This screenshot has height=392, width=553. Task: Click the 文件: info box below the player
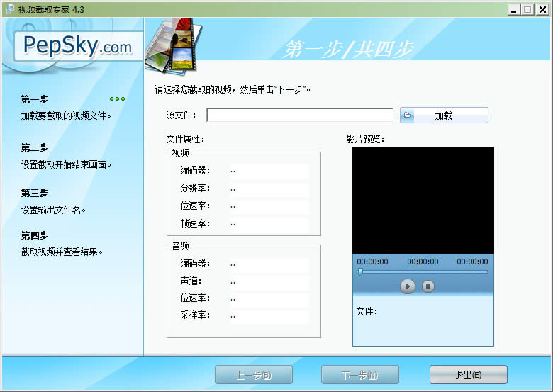click(x=423, y=321)
